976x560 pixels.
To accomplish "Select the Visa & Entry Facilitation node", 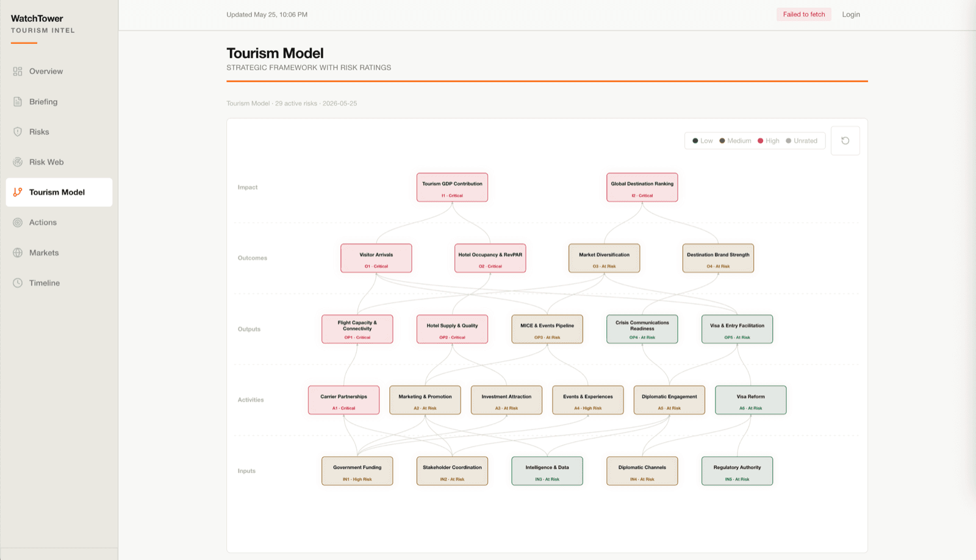I will 737,329.
